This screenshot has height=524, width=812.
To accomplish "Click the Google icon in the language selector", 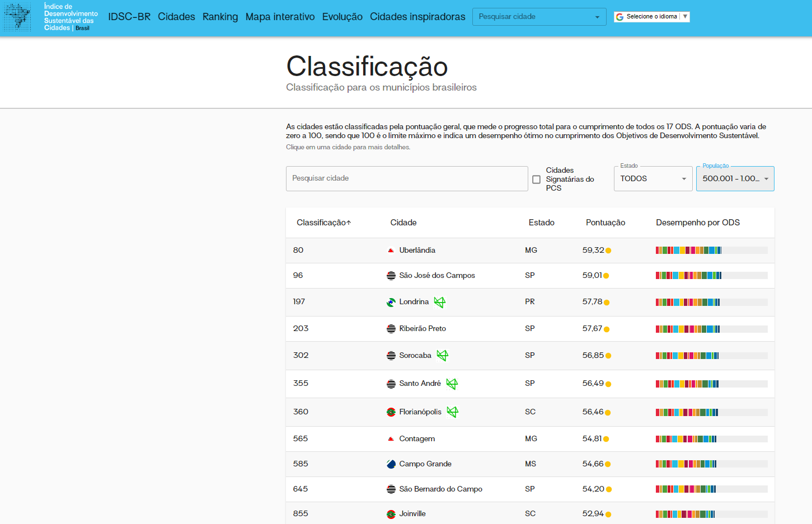I will [x=619, y=17].
